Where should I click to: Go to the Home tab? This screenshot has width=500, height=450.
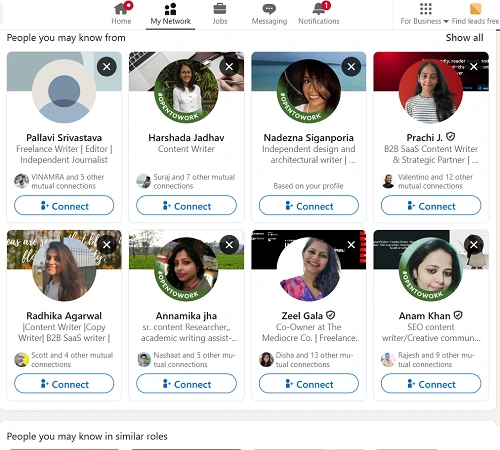pos(121,14)
